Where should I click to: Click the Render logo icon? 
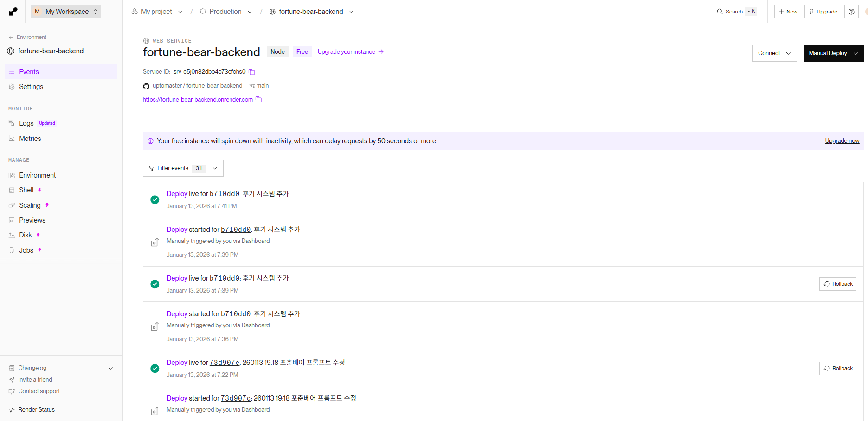pos(13,12)
